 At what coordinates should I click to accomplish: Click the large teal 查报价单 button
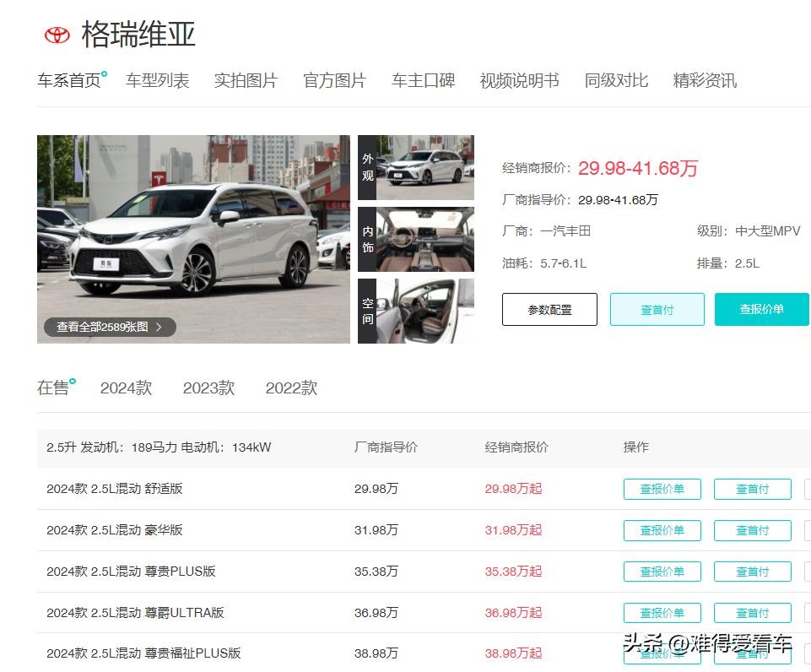pyautogui.click(x=761, y=310)
